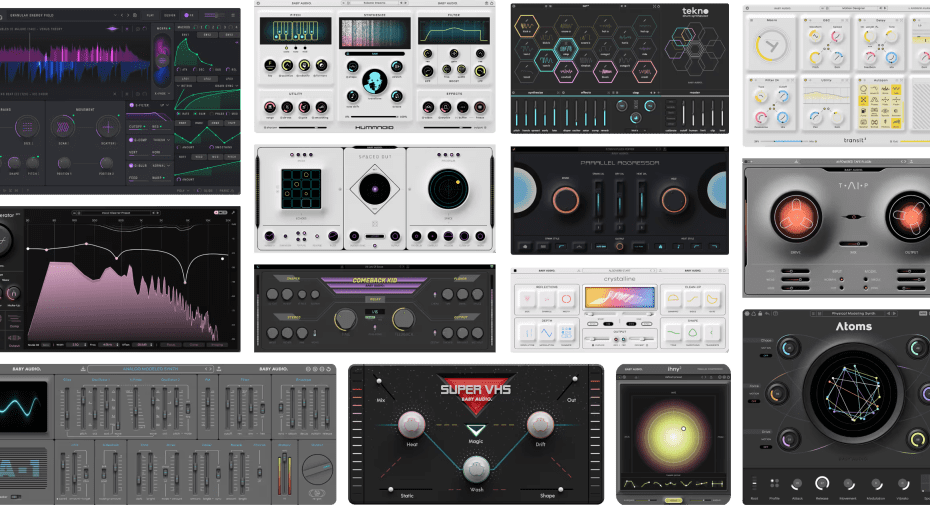
Task: Toggle the orange output ring in Parallel Aggressor
Action: (620, 246)
